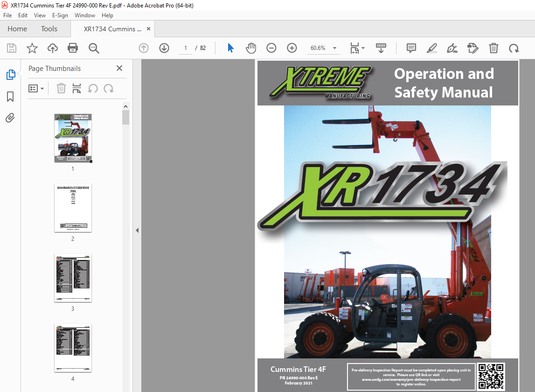
Task: Select the arrow Selection tool
Action: point(230,48)
